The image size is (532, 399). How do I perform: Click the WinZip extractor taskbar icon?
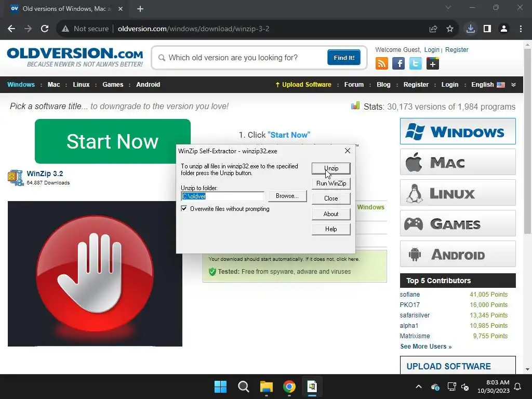[x=312, y=387]
